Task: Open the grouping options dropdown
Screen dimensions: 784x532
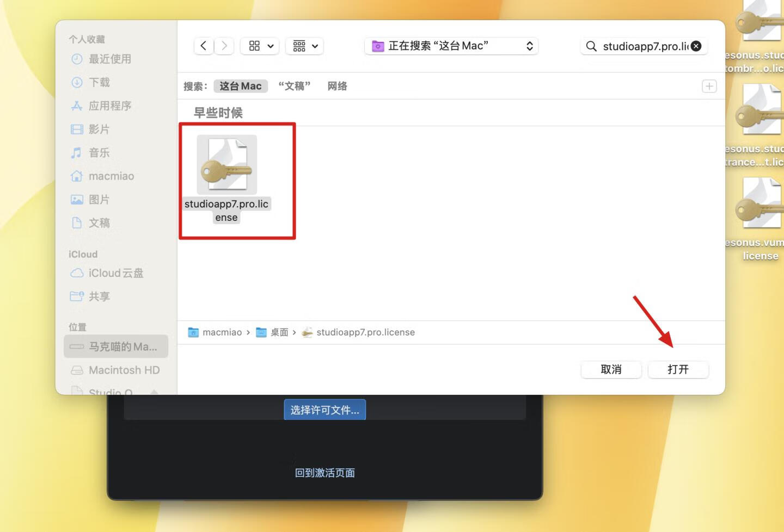Action: coord(304,46)
